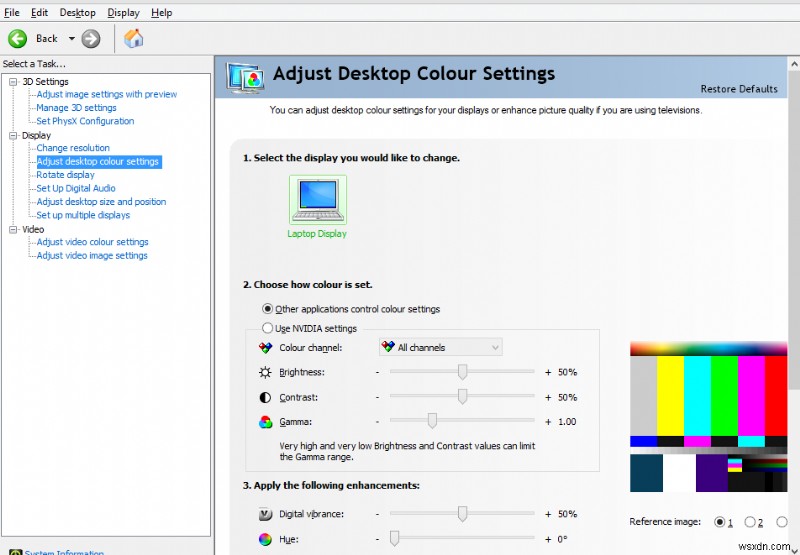The image size is (800, 555).
Task: Click the green Back arrow icon
Action: [17, 39]
